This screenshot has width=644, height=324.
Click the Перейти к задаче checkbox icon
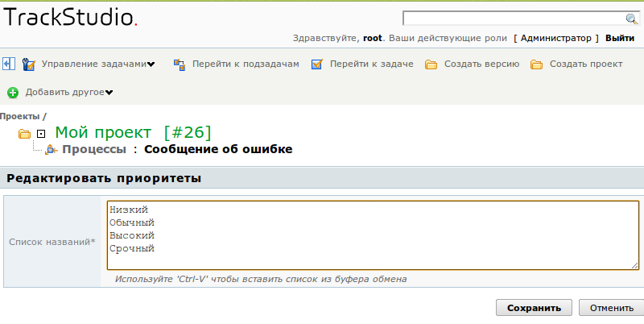pos(317,64)
